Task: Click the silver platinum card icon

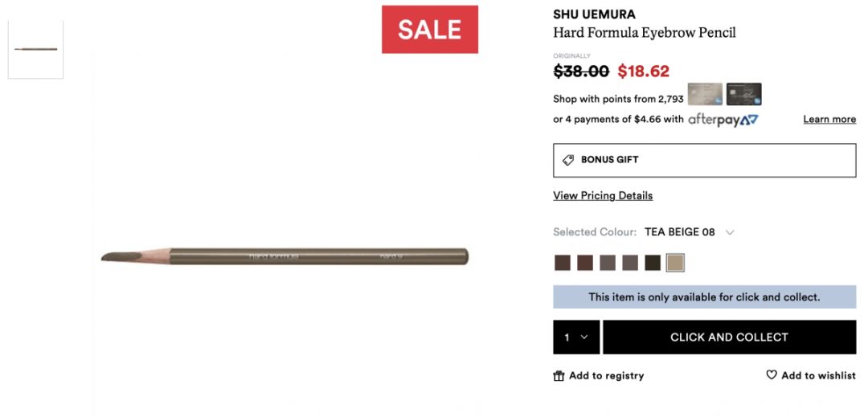Action: click(704, 95)
